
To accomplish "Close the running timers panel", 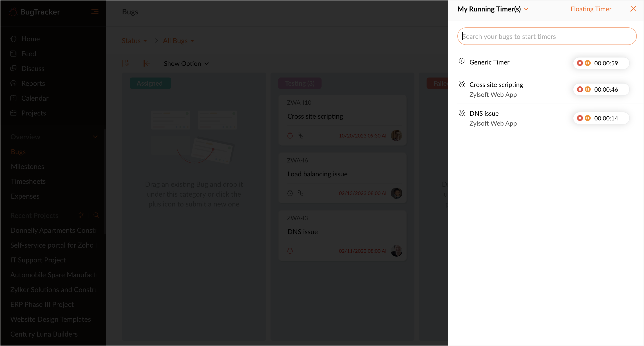I will (633, 9).
